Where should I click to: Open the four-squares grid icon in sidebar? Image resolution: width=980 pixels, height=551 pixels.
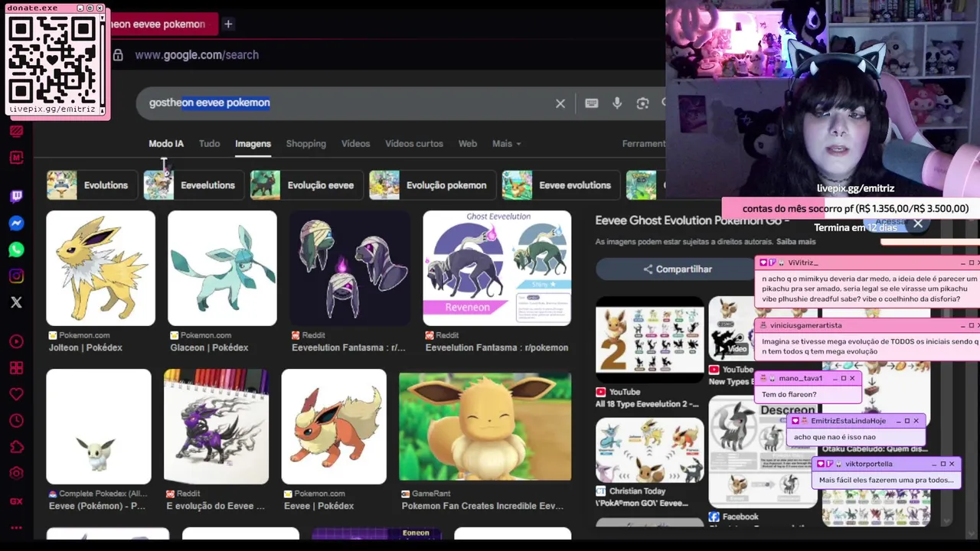(16, 368)
